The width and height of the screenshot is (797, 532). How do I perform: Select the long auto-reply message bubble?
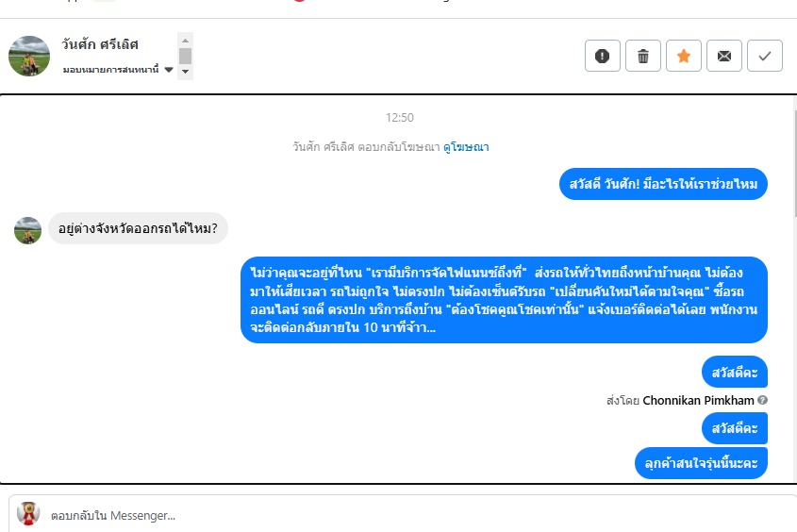point(504,300)
